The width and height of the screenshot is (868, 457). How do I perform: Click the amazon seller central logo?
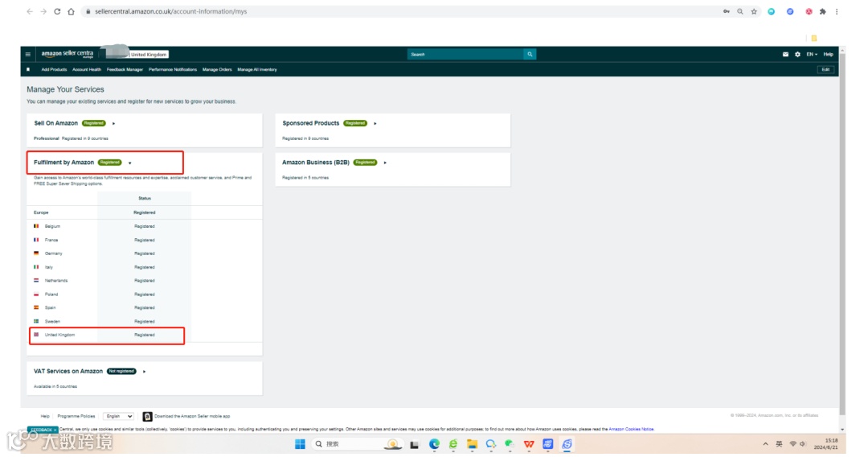(67, 54)
